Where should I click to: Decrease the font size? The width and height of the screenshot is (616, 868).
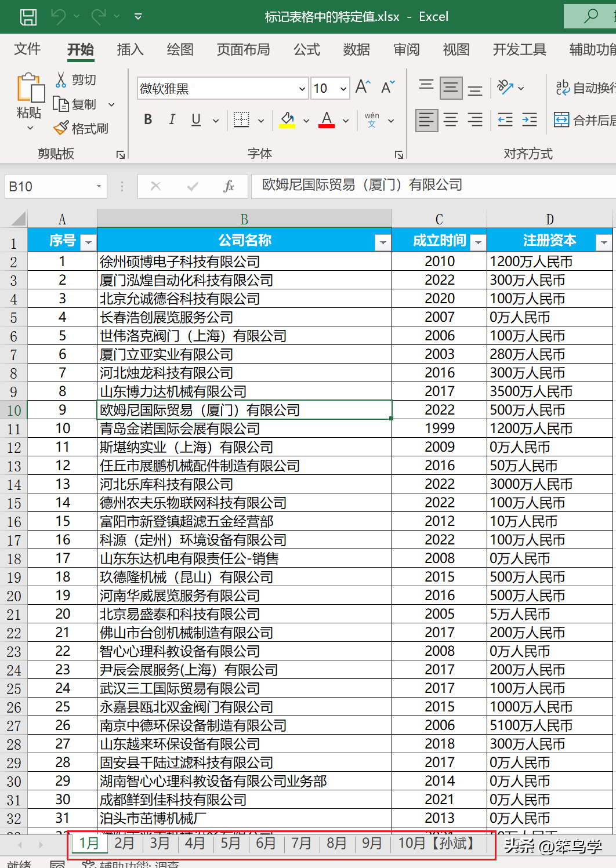(388, 88)
